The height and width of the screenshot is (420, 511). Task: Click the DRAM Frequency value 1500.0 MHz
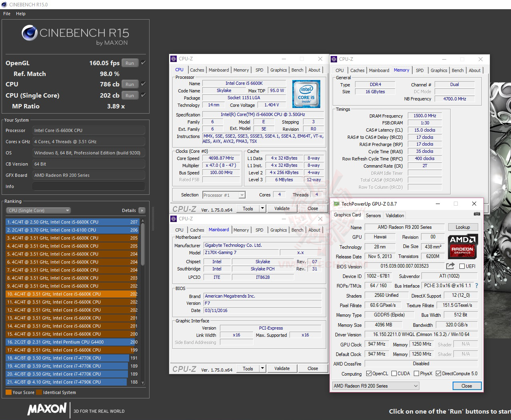(x=425, y=116)
